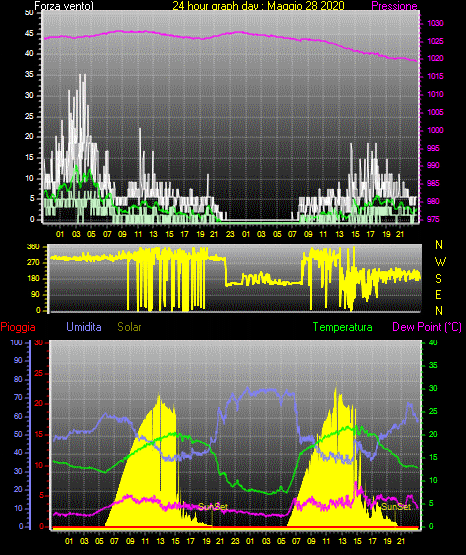This screenshot has height=555, width=466.
Task: Select the 'Dew Point (°C)' legend label
Action: click(x=427, y=327)
